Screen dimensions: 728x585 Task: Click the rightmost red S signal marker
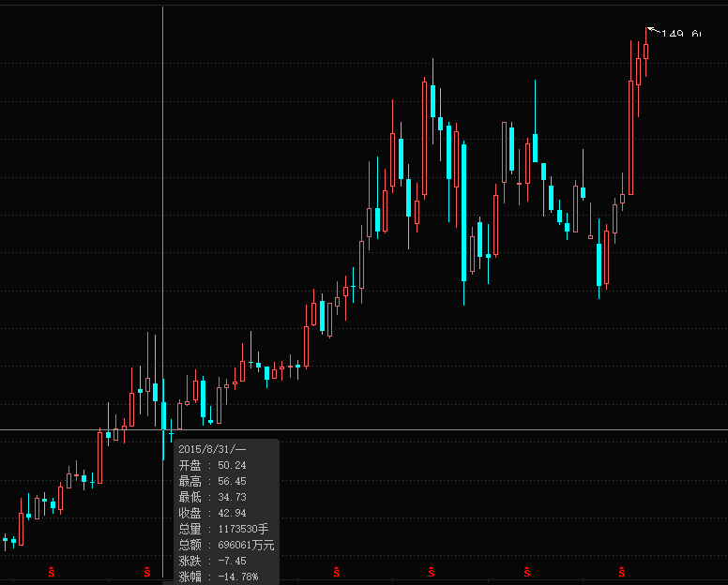(622, 572)
